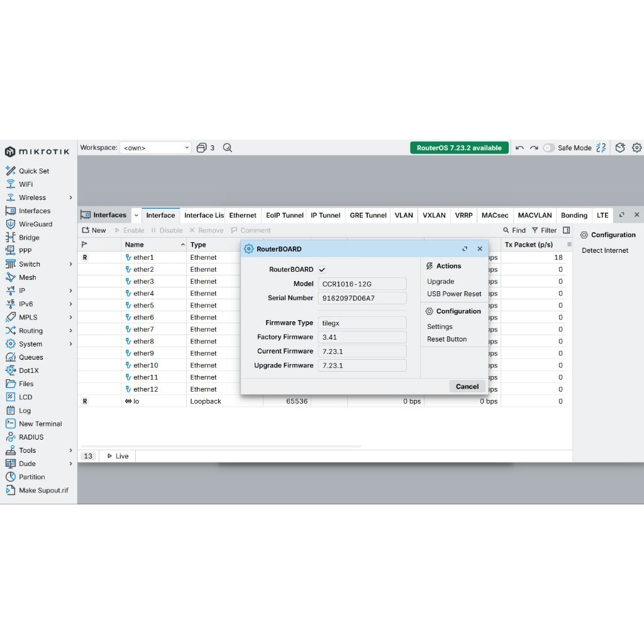Screen dimensions: 644x644
Task: Open the Mesh section
Action: pyautogui.click(x=27, y=277)
